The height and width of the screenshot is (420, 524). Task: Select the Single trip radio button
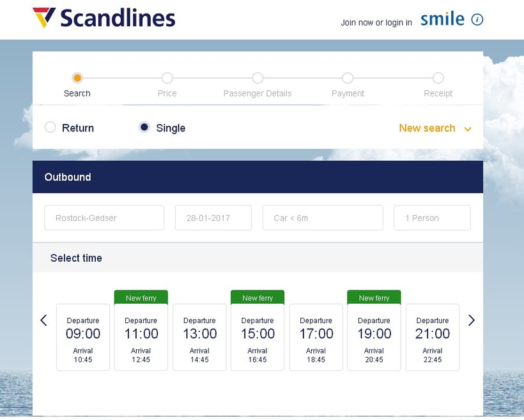144,128
